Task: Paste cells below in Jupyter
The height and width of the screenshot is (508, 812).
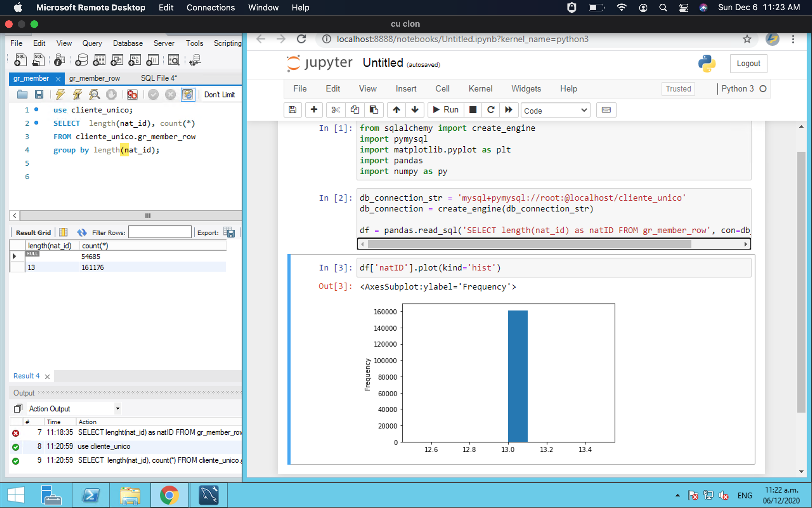Action: point(374,110)
